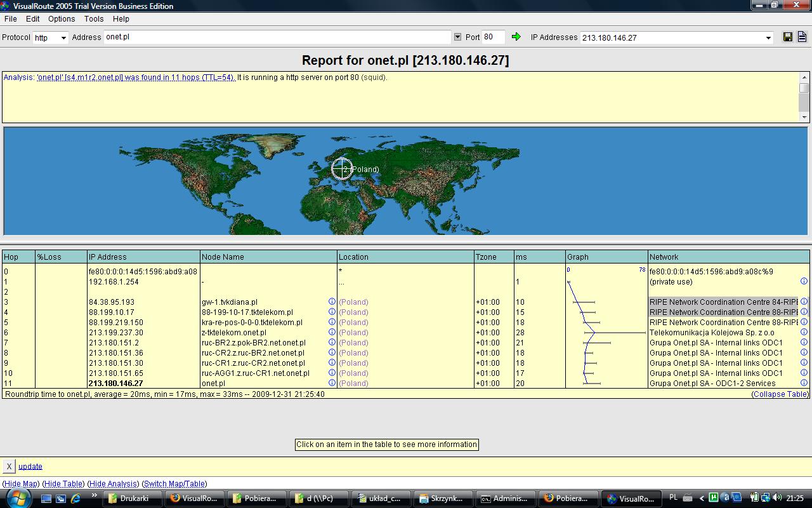Expand the Address history dropdown arrow
This screenshot has width=812, height=508.
(457, 37)
